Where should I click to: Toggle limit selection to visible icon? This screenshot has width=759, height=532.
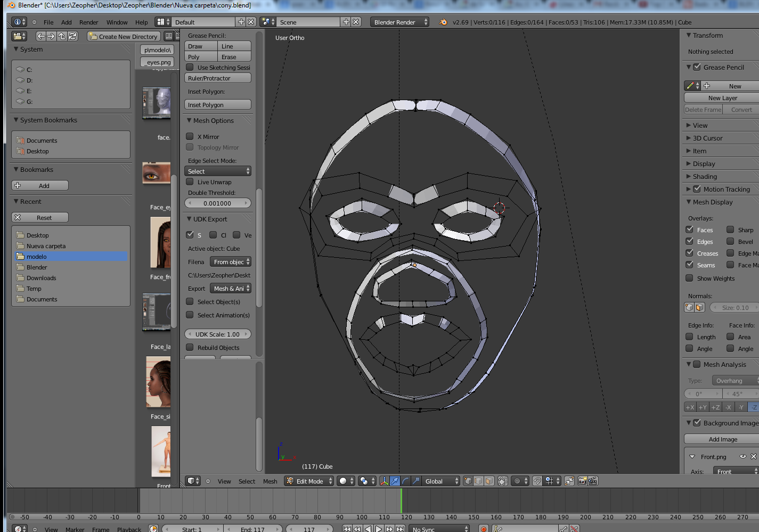click(502, 481)
